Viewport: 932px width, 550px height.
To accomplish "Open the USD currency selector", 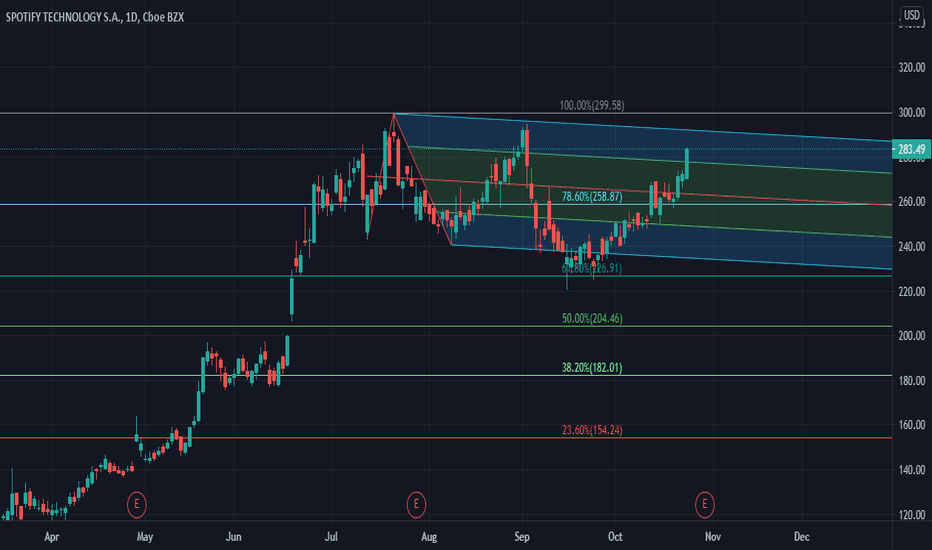I will point(911,15).
